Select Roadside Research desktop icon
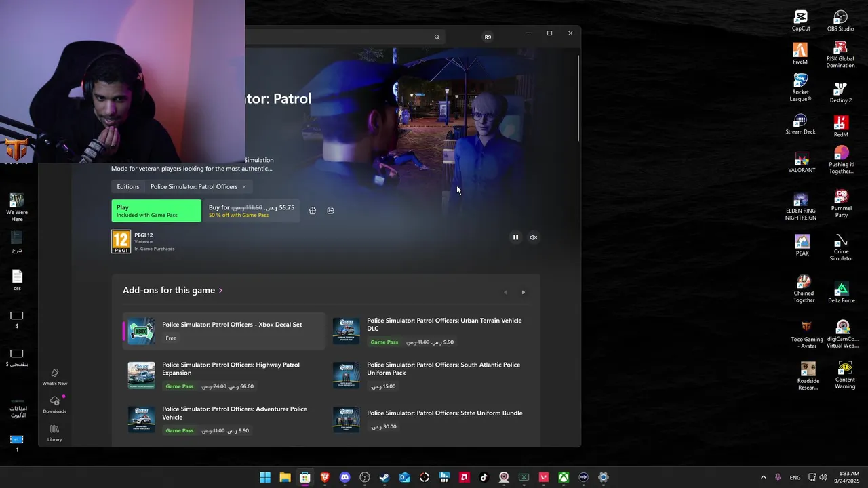 pyautogui.click(x=808, y=376)
